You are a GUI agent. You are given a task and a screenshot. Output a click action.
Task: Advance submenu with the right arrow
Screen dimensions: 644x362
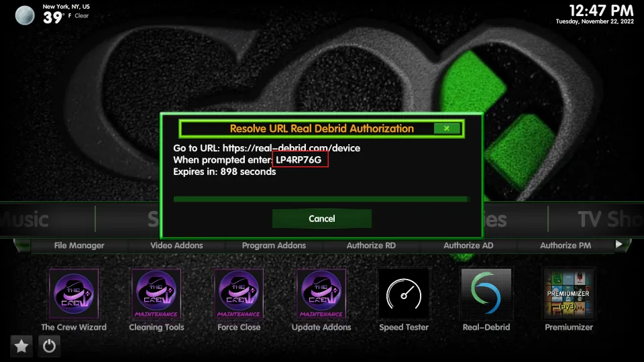point(619,245)
